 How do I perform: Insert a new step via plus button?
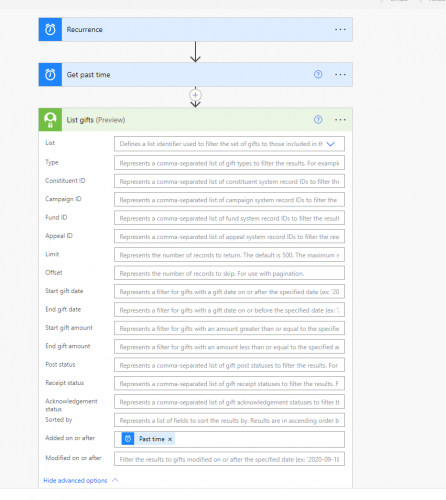(195, 95)
